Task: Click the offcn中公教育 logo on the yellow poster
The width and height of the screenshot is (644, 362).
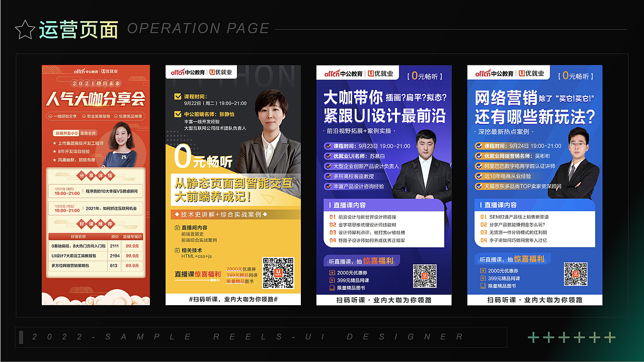Action: point(188,72)
